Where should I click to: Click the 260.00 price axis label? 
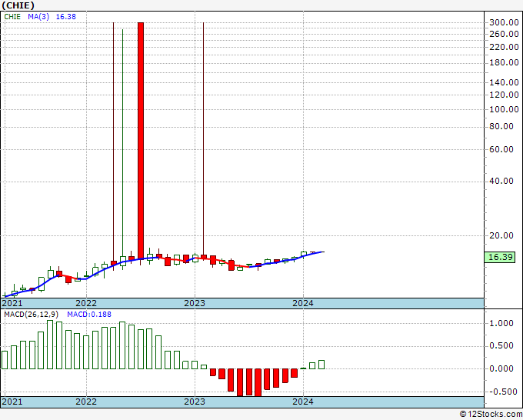(504, 34)
